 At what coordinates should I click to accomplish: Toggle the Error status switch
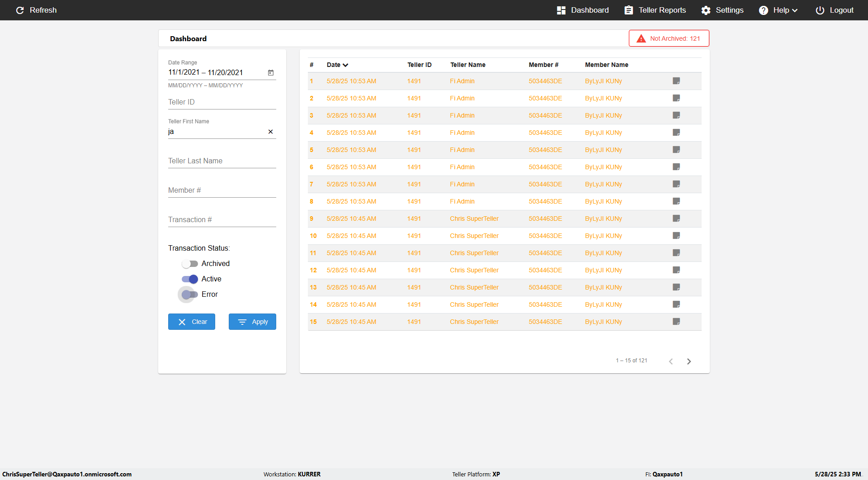point(190,295)
